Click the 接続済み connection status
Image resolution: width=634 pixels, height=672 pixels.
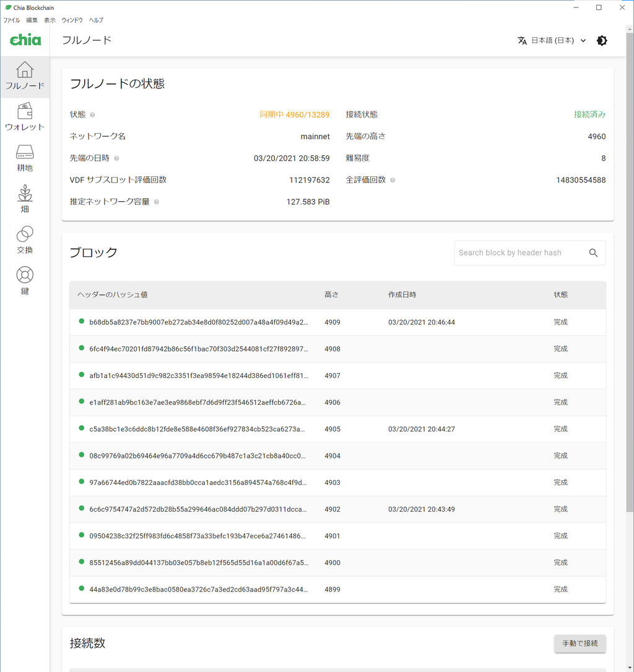(x=590, y=114)
